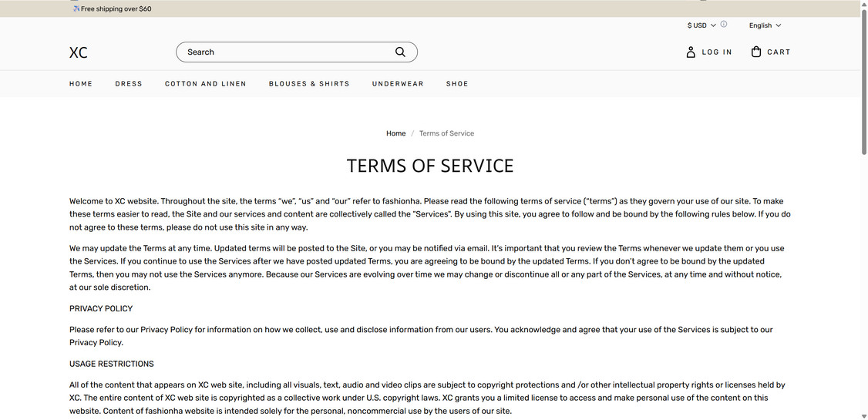Click the chevron next to English
The height and width of the screenshot is (420, 868).
tap(779, 25)
